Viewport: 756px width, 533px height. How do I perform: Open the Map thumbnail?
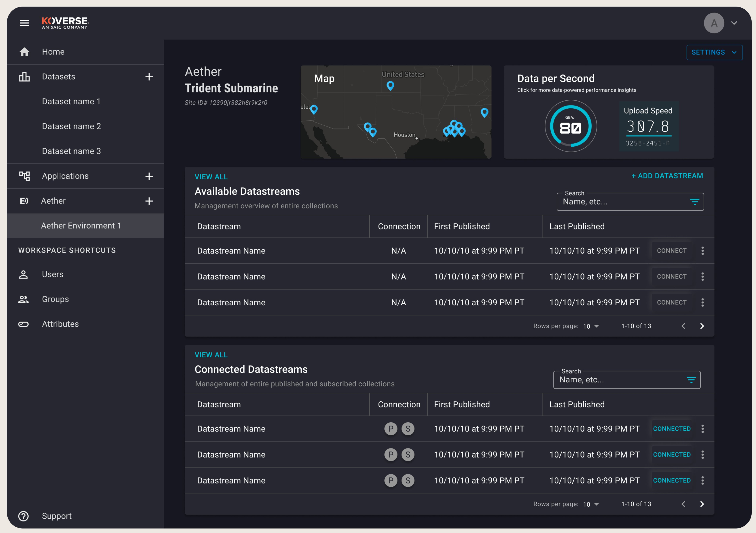396,112
